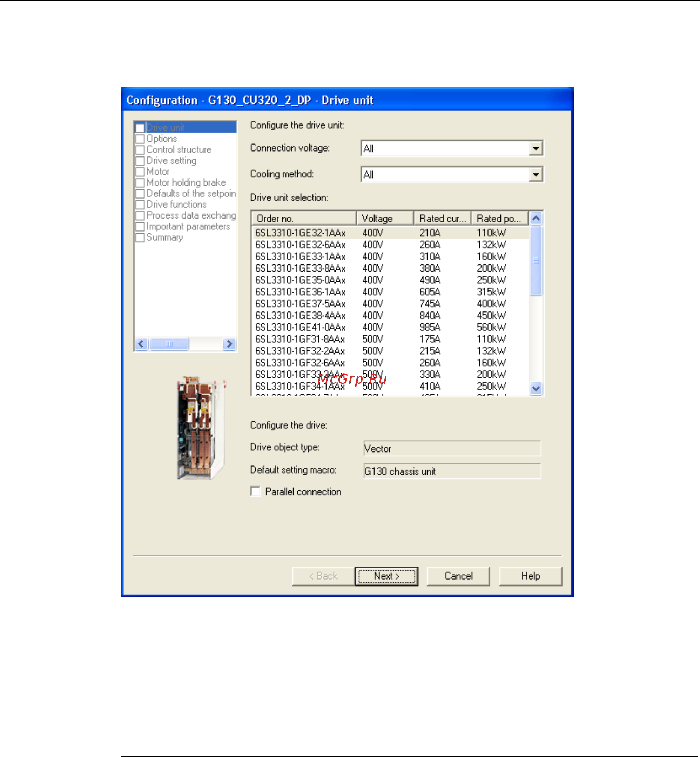Click the 745A rated current cell
Viewport: 700px width, 757px height.
click(430, 303)
